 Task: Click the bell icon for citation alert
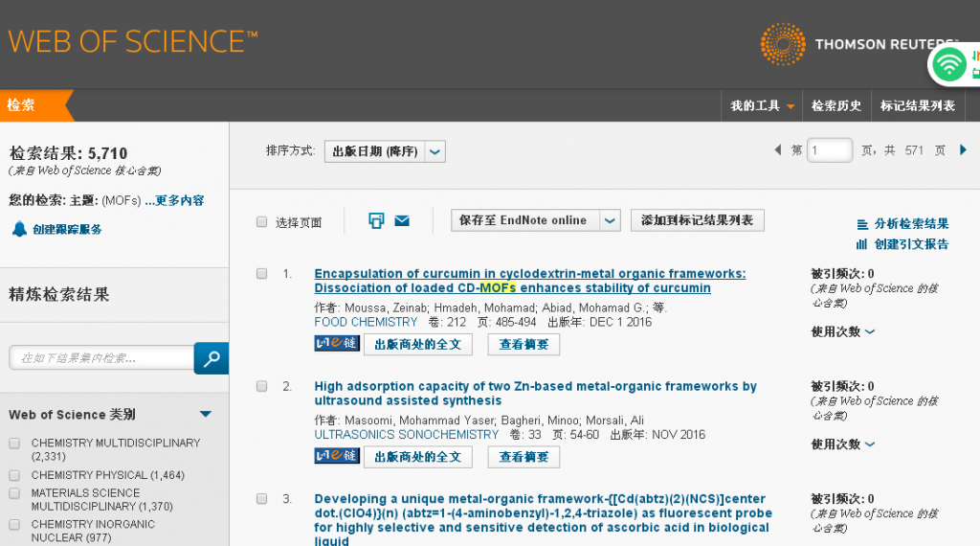19,229
